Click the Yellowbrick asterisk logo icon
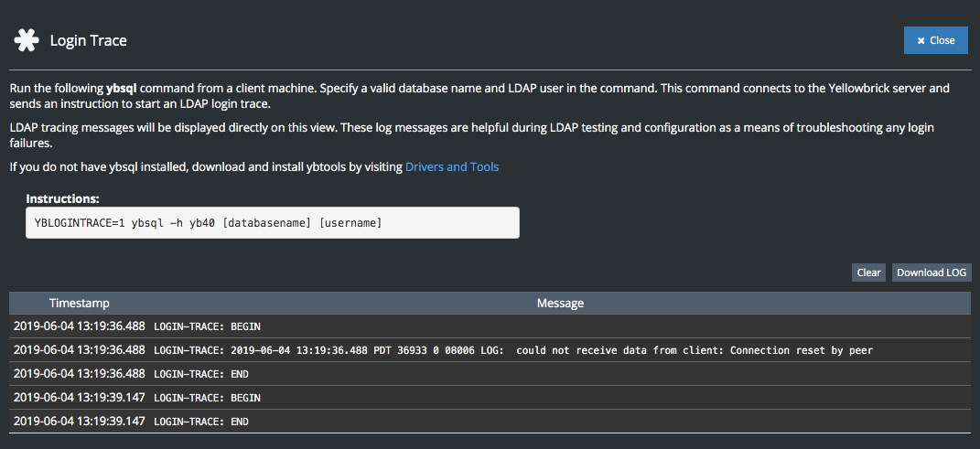The width and height of the screenshot is (980, 449). click(x=27, y=40)
